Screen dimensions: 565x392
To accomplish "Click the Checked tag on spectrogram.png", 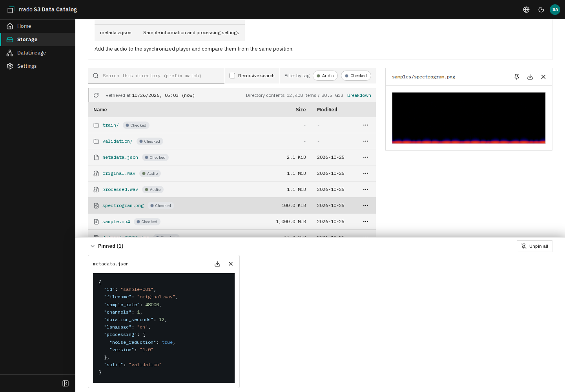I will click(161, 205).
